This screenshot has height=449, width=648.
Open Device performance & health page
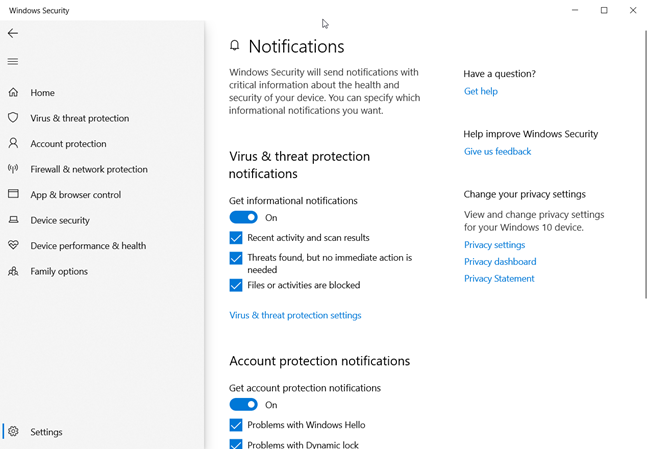click(102, 246)
